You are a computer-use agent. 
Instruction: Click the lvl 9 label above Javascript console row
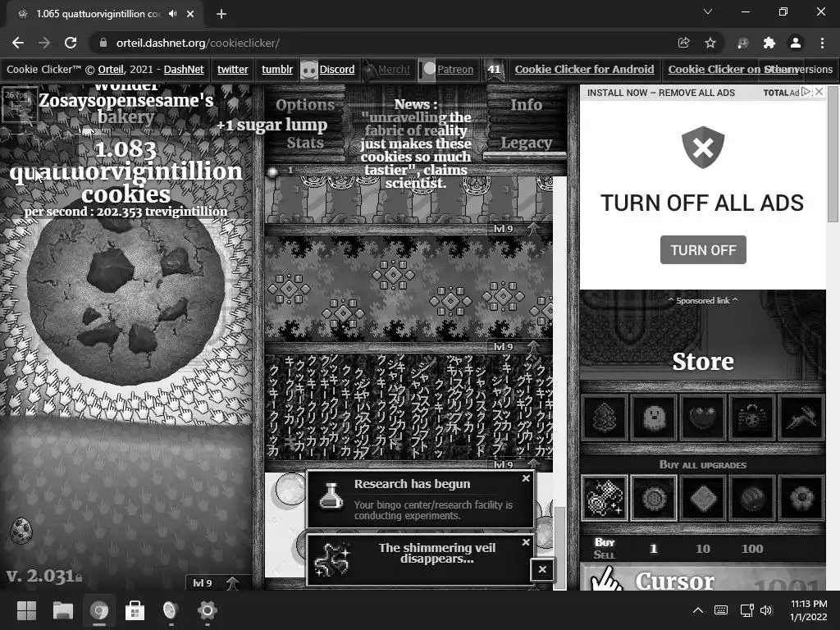tap(503, 347)
